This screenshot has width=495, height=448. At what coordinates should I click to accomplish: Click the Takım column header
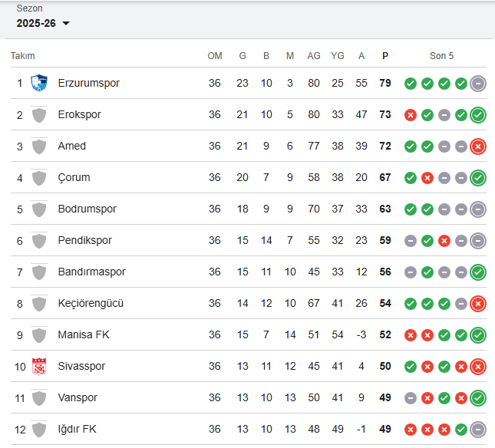23,56
